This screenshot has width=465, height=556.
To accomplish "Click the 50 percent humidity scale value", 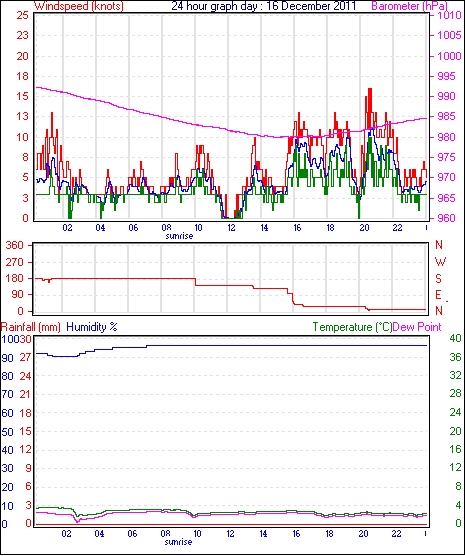I will pyautogui.click(x=7, y=432).
